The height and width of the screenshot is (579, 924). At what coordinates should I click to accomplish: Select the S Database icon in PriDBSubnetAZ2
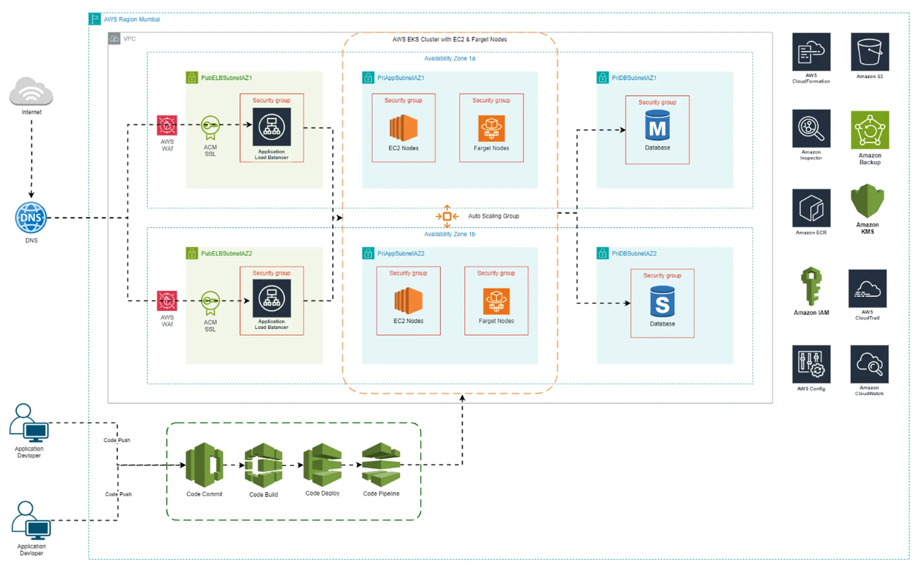662,301
